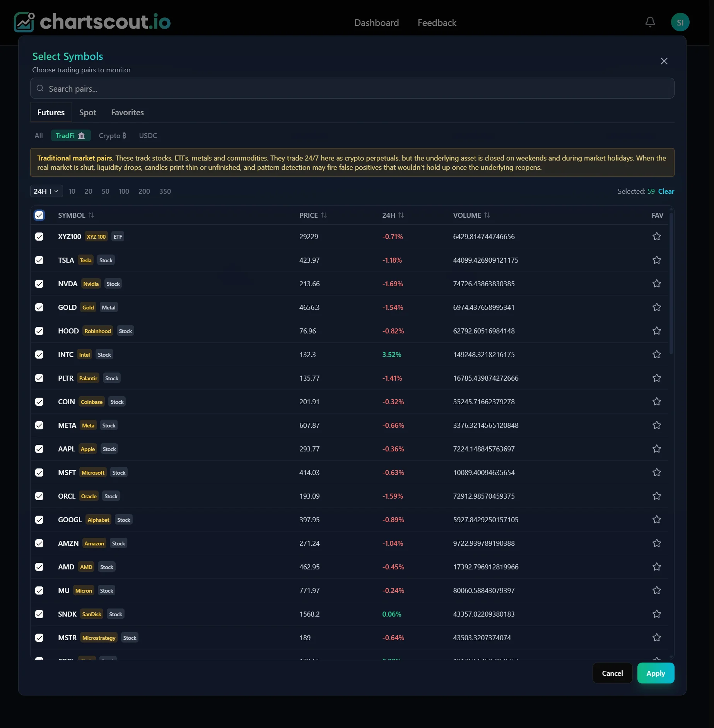Sort by the PRICE column arrows
The height and width of the screenshot is (728, 714).
click(324, 215)
